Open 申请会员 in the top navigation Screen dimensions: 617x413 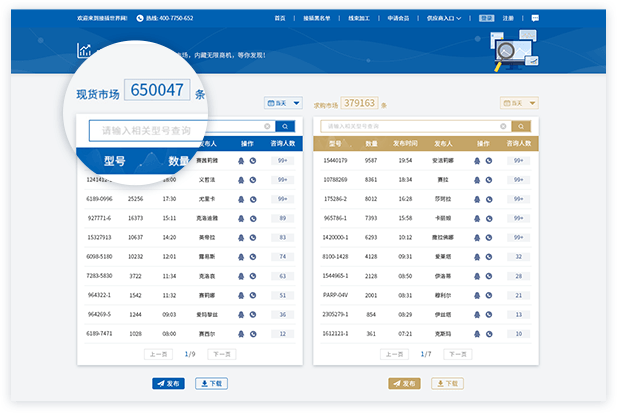pos(398,18)
